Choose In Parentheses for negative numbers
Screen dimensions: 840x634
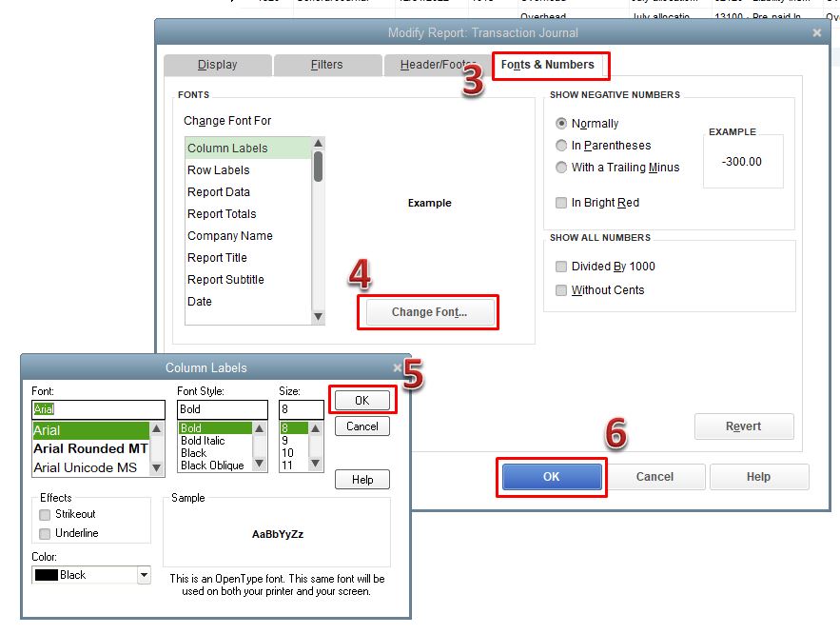[561, 145]
